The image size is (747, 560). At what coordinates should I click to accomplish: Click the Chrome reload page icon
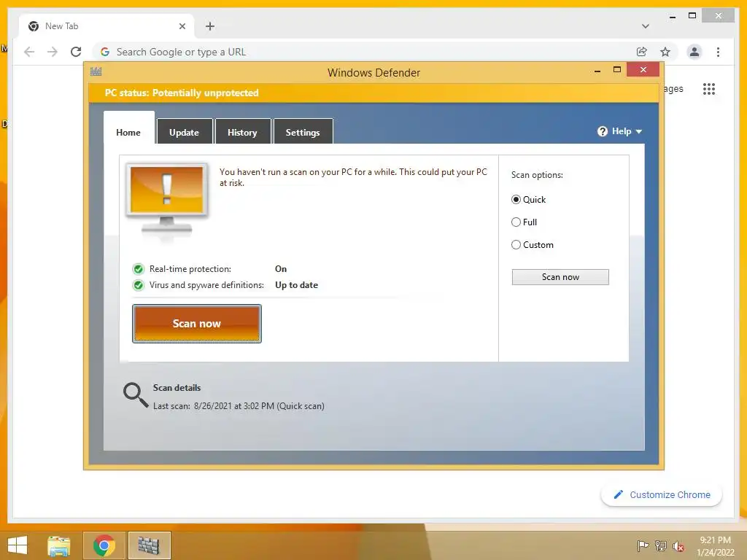[76, 52]
